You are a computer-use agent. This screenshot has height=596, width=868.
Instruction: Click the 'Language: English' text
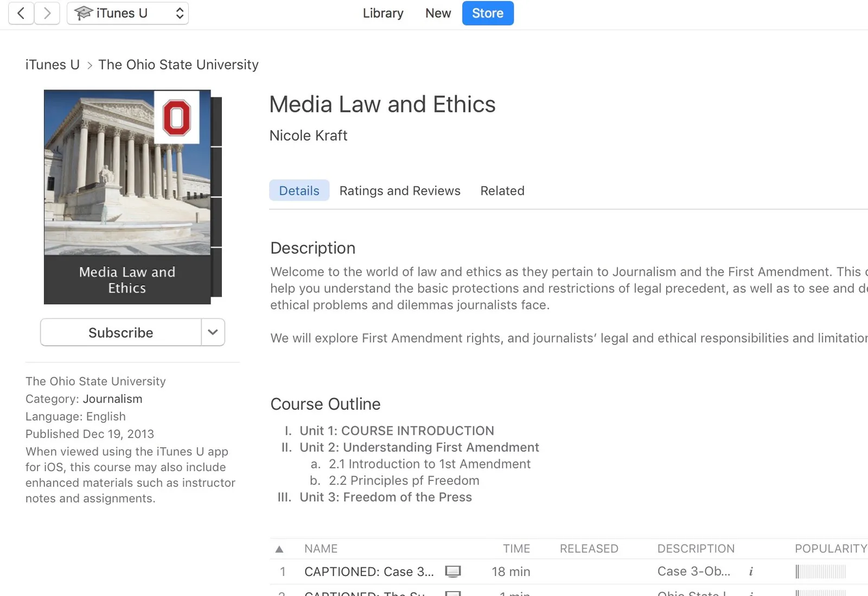pyautogui.click(x=75, y=416)
